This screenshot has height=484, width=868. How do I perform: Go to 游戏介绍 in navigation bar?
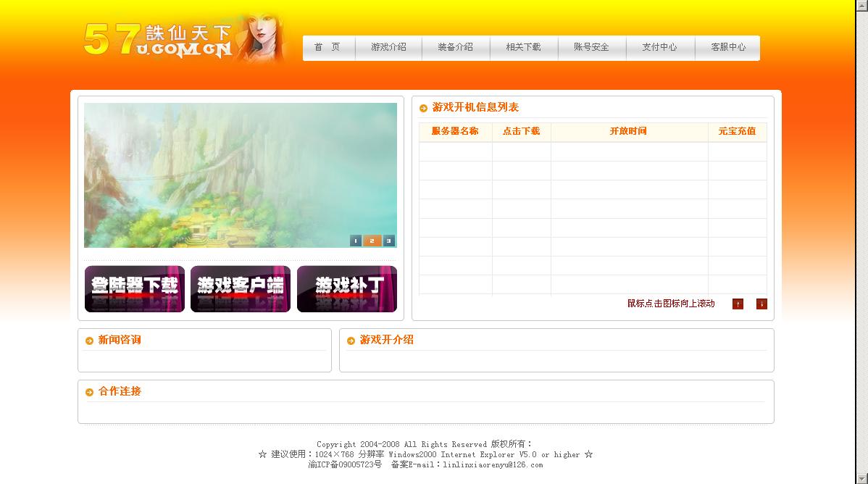pyautogui.click(x=388, y=47)
